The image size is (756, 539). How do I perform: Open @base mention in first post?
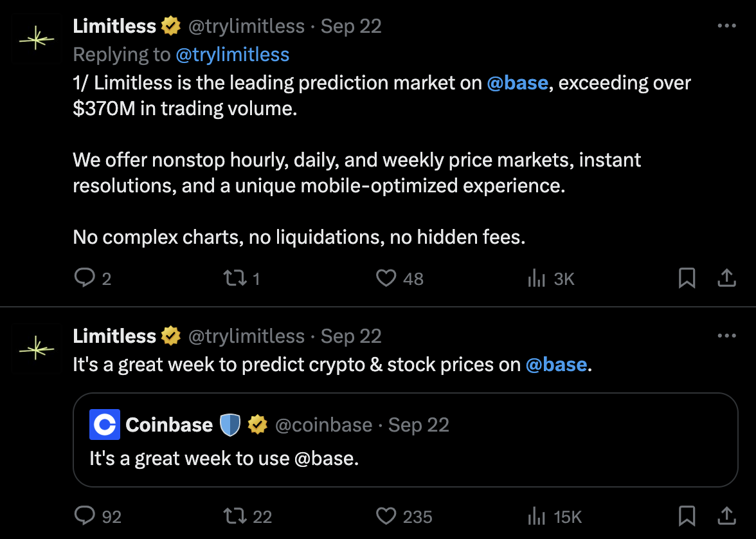click(x=517, y=83)
